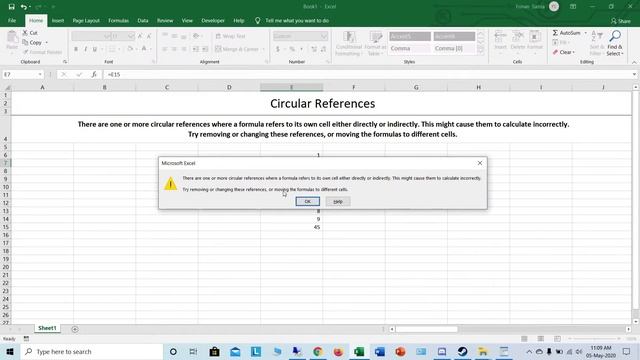Screen dimensions: 640x360
Task: Click the Enter checkmark in formula bar
Action: [x=79, y=75]
